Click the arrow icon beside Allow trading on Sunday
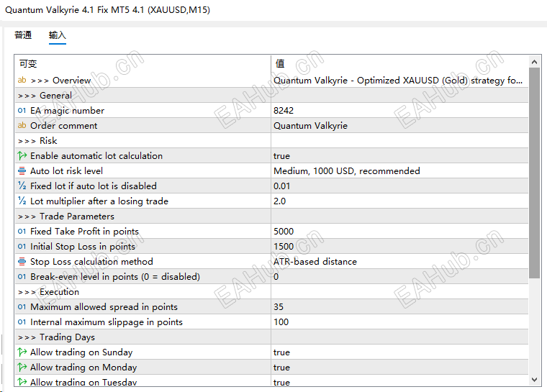Image resolution: width=547 pixels, height=392 pixels. click(22, 352)
